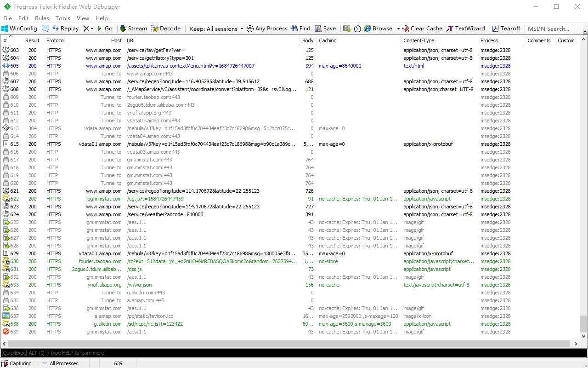This screenshot has width=588, height=368.
Task: Click the Any Process target picker
Action: 267,29
